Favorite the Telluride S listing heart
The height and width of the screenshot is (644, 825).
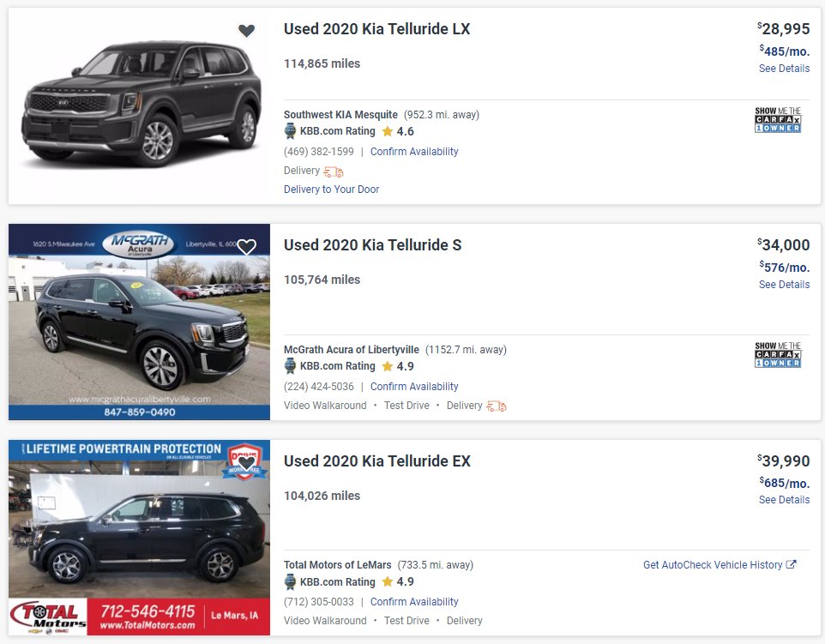(246, 247)
